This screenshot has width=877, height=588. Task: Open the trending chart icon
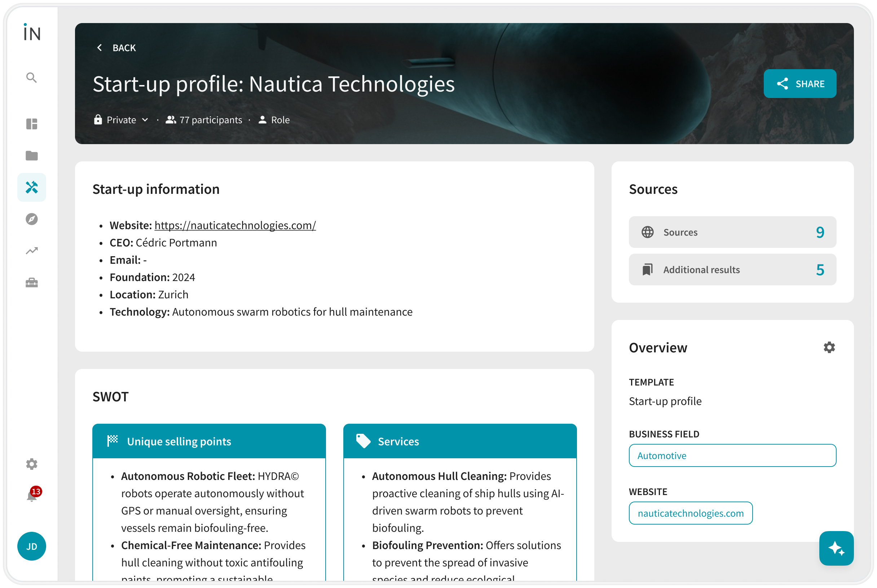31,250
